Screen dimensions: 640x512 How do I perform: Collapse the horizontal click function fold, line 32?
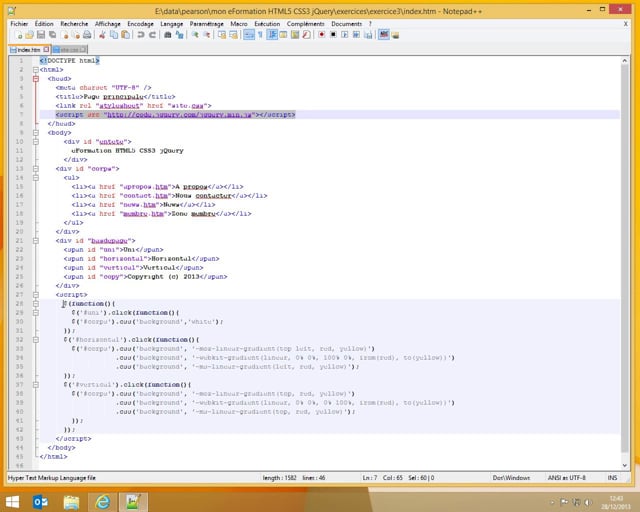[x=36, y=340]
